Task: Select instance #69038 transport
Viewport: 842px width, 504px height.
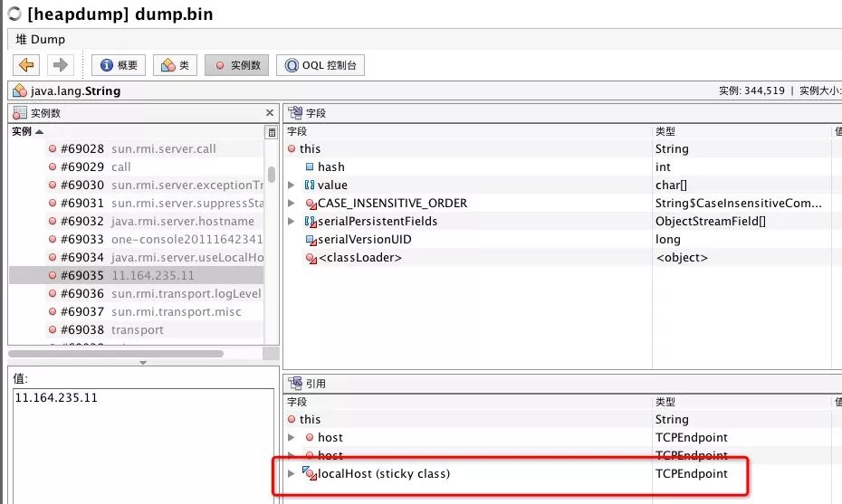Action: (x=137, y=329)
